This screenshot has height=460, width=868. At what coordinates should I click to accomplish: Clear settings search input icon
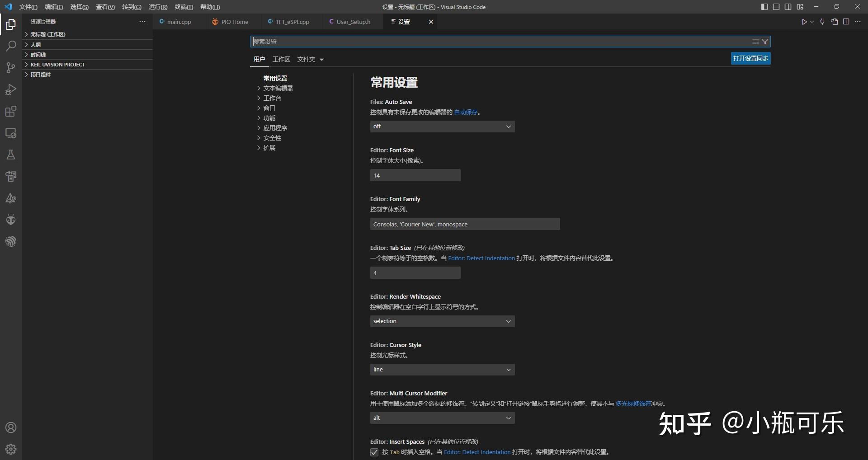(755, 42)
